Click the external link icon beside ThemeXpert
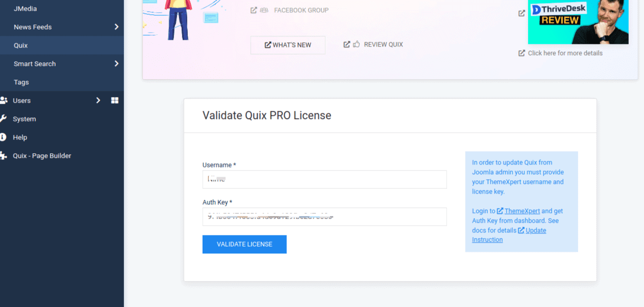 [x=500, y=211]
